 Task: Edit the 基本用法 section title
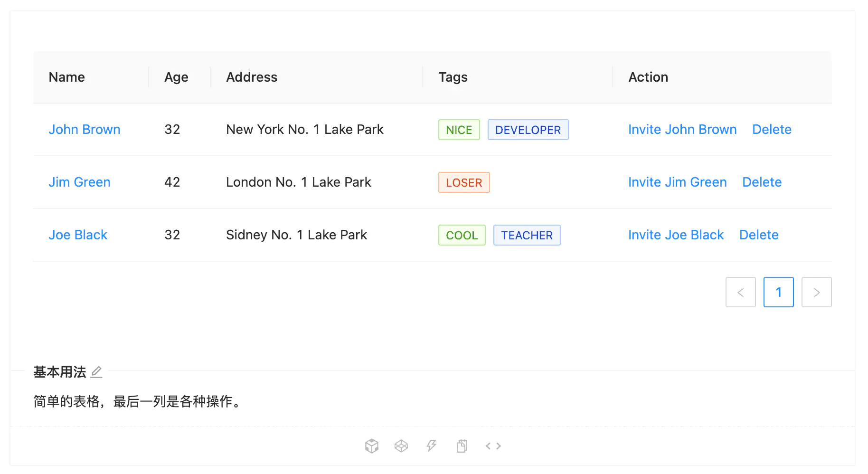pos(97,372)
